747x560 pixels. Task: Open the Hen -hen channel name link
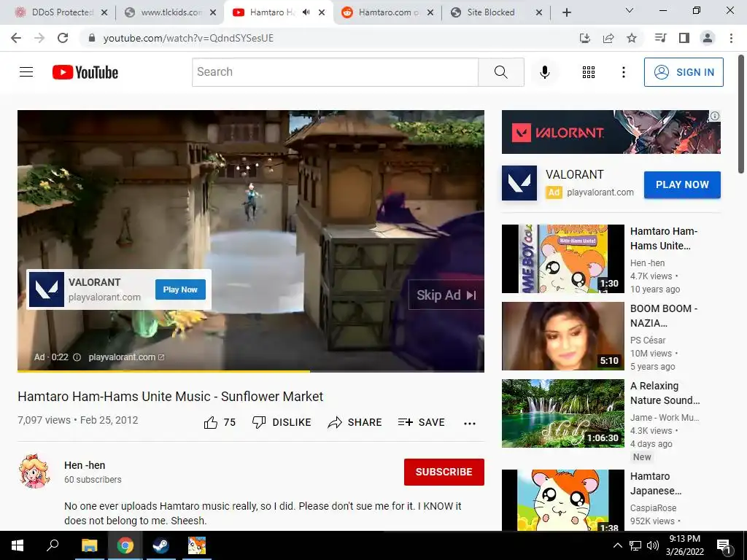pyautogui.click(x=85, y=465)
